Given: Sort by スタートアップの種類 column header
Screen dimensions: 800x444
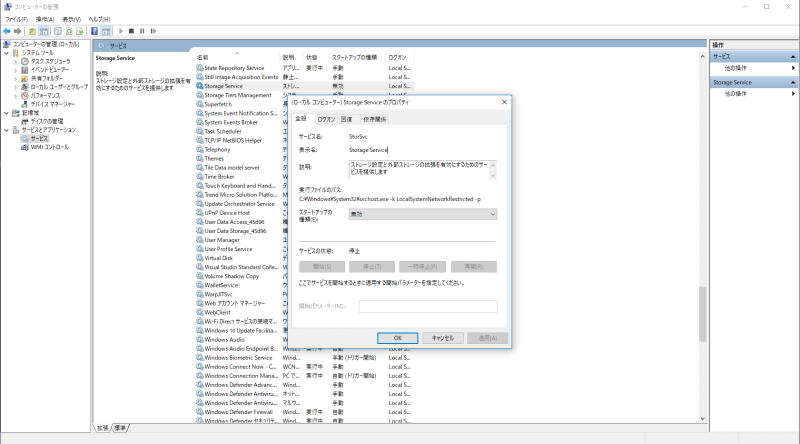Looking at the screenshot, I should [x=356, y=57].
